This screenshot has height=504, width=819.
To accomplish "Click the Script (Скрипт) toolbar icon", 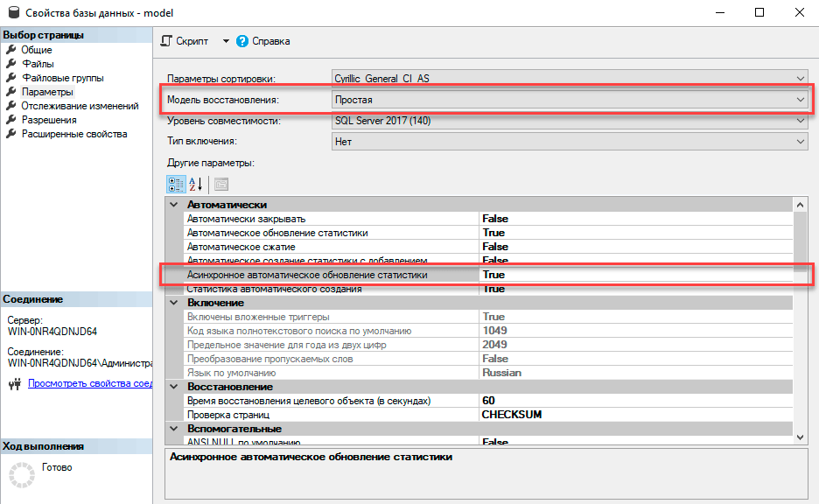I will coord(167,41).
